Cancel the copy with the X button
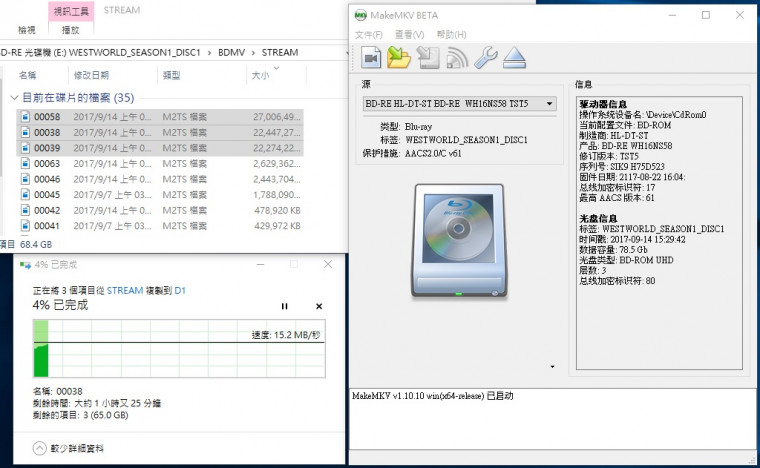Screen dimensions: 760x468 click(x=319, y=306)
